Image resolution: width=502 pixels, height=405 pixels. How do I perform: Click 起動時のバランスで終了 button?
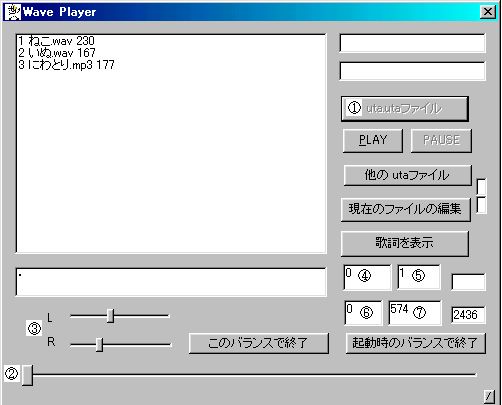pos(415,343)
